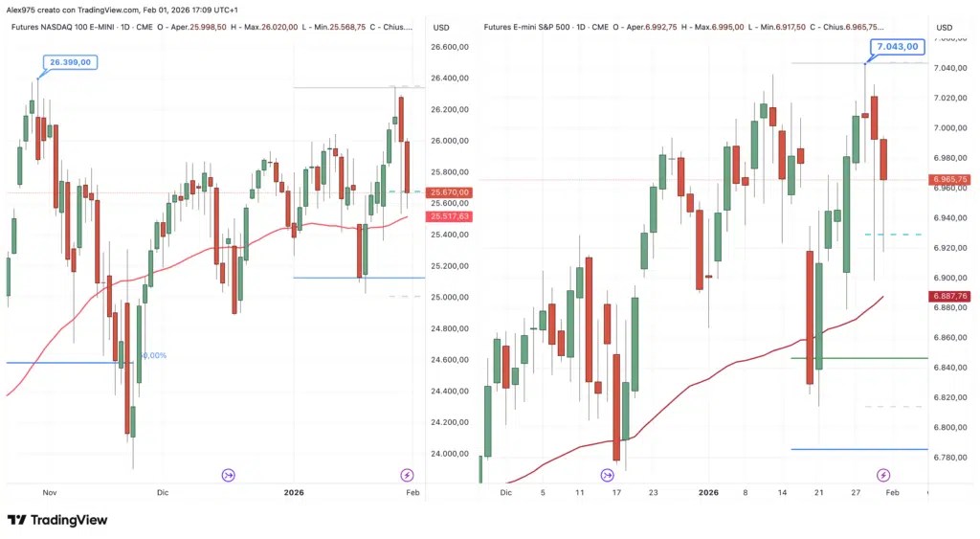The width and height of the screenshot is (980, 539).
Task: Click the contract rollover icon on NASDAQ chart
Action: 229,475
